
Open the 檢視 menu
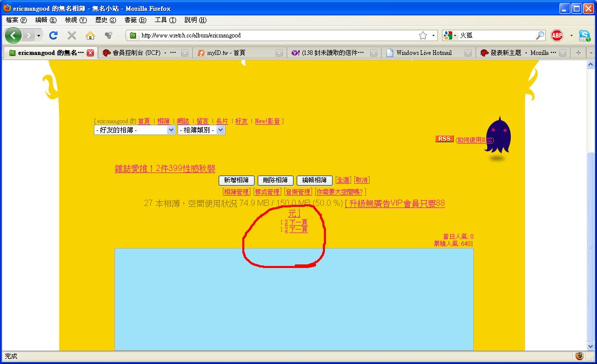[76, 20]
